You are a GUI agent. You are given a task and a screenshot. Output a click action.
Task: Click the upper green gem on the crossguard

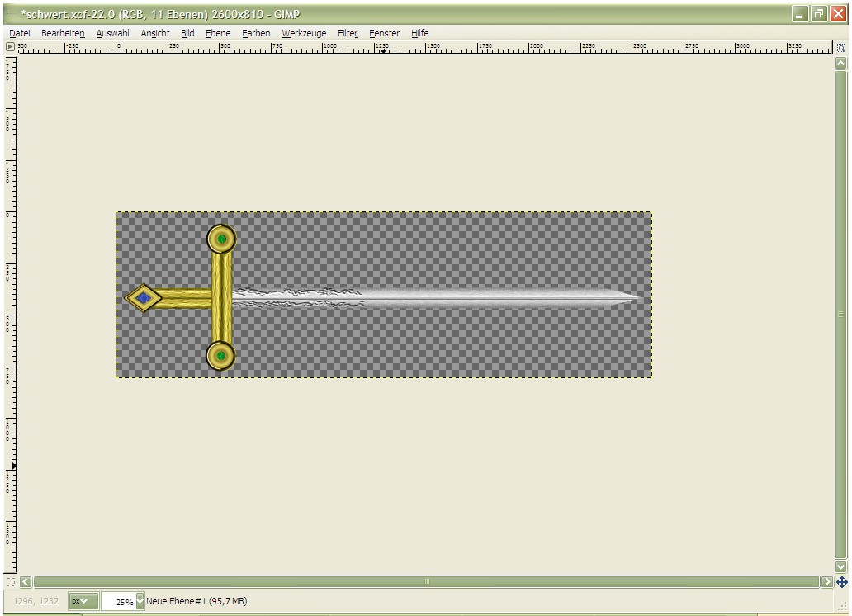222,239
